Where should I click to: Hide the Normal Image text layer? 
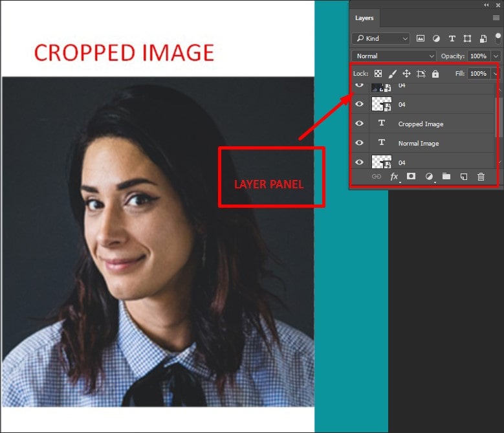(359, 143)
